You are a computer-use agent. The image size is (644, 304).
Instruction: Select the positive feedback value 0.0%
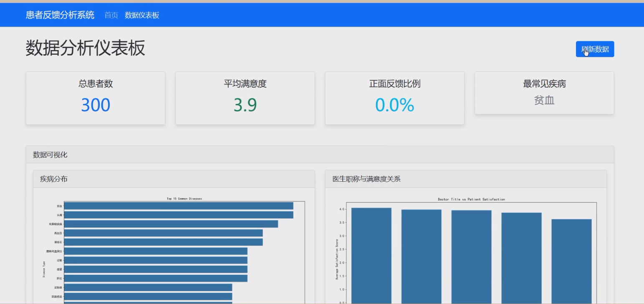(x=395, y=105)
